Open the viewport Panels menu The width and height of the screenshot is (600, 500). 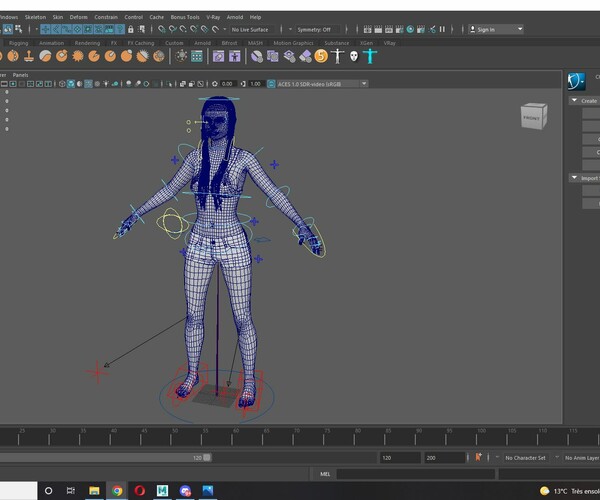click(x=20, y=75)
